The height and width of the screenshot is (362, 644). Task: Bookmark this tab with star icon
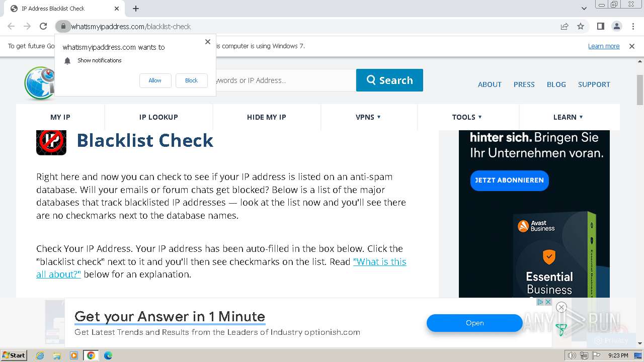click(x=581, y=26)
